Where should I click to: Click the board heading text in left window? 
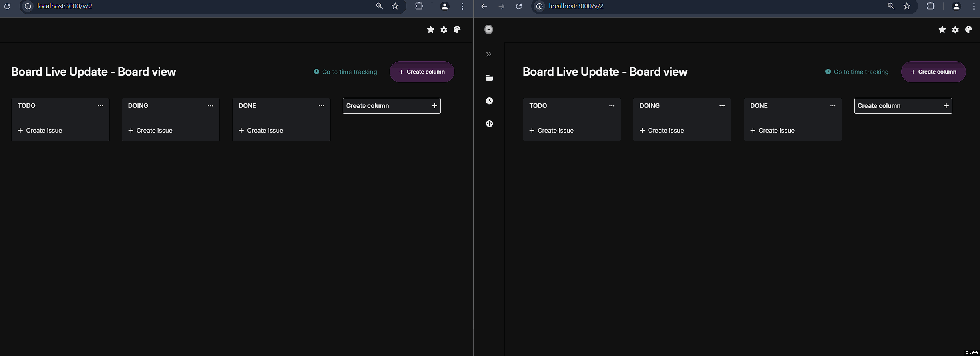(x=94, y=72)
